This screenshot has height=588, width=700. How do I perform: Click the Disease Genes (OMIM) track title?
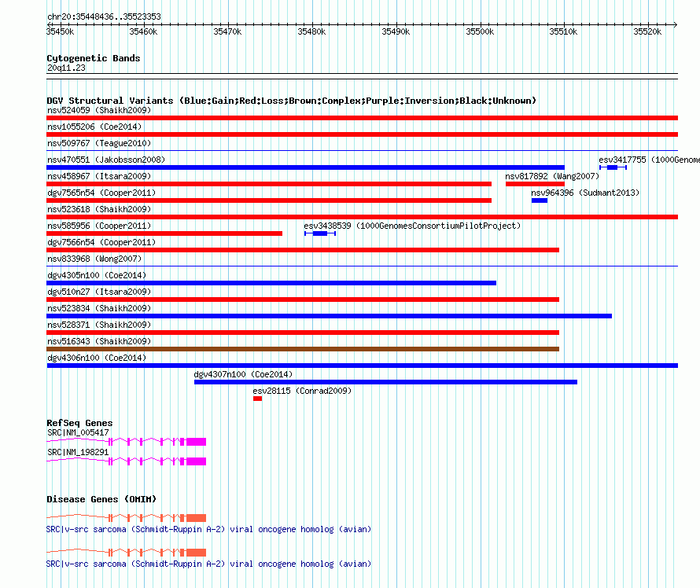(101, 499)
